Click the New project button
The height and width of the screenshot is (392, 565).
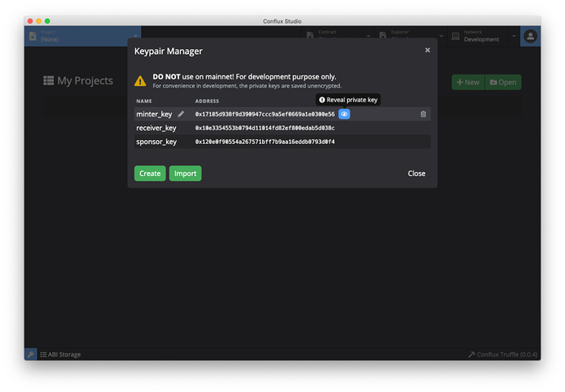pyautogui.click(x=468, y=82)
